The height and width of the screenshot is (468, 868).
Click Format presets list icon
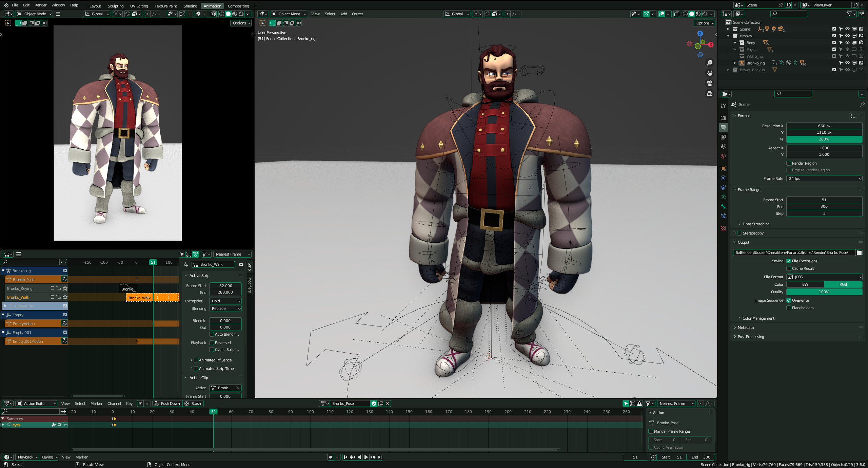pos(853,116)
